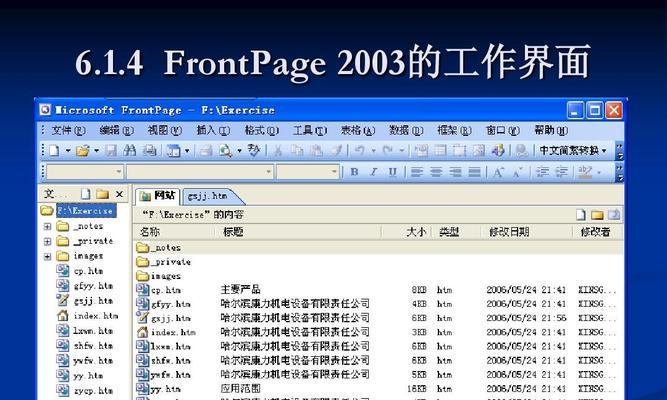Click the Paste toolbar icon
Screen dimensions: 667x400
[316, 150]
